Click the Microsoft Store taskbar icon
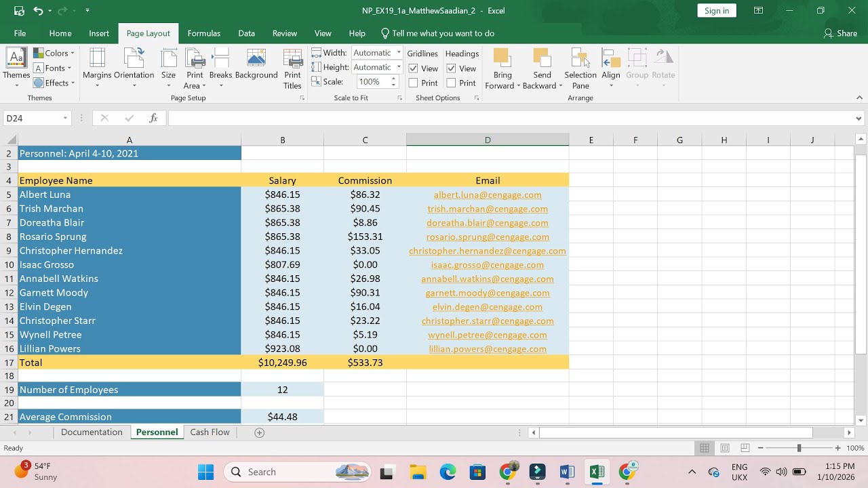Image resolution: width=868 pixels, height=488 pixels. click(477, 472)
